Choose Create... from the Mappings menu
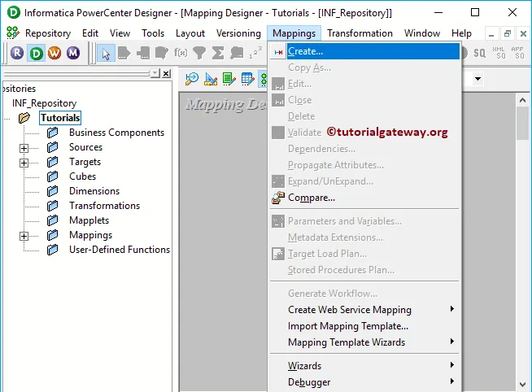Screen dimensions: 532x392 tap(364, 51)
